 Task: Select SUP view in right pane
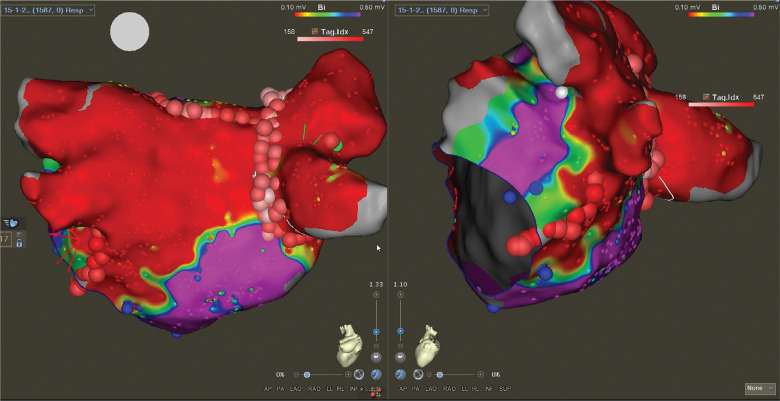tap(505, 389)
